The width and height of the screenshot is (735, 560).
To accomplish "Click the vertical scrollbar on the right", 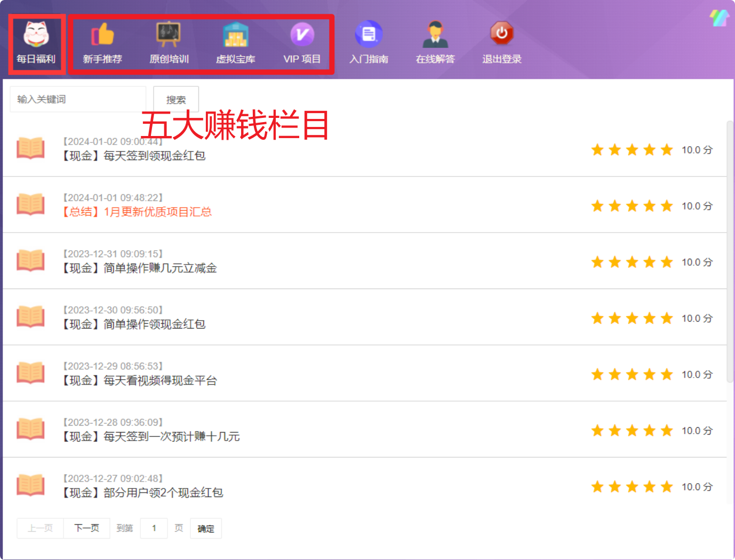I will [730, 251].
